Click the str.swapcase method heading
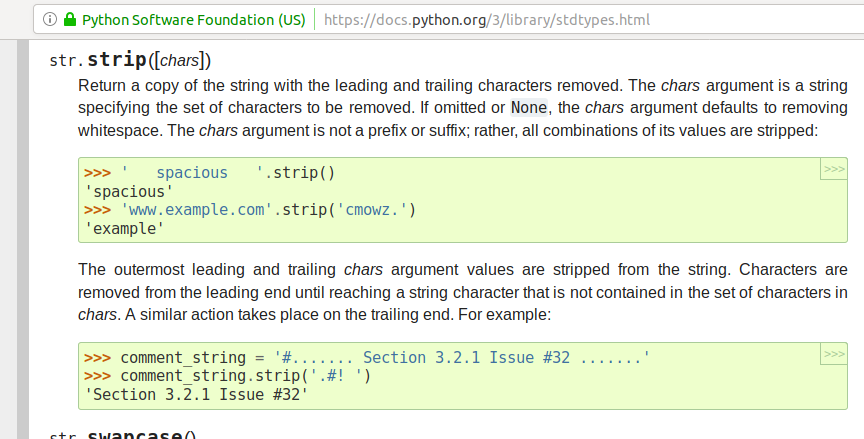Screen dimensions: 864x439 (122, 435)
